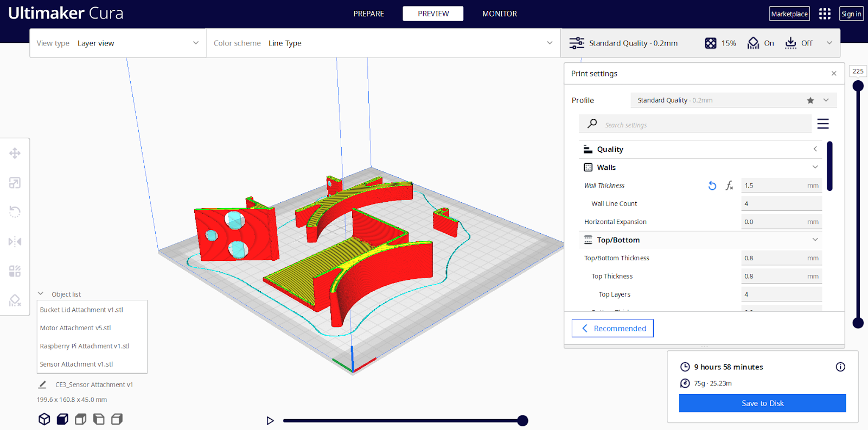The image size is (868, 430).
Task: Edit the Wall Line Count field
Action: (781, 204)
